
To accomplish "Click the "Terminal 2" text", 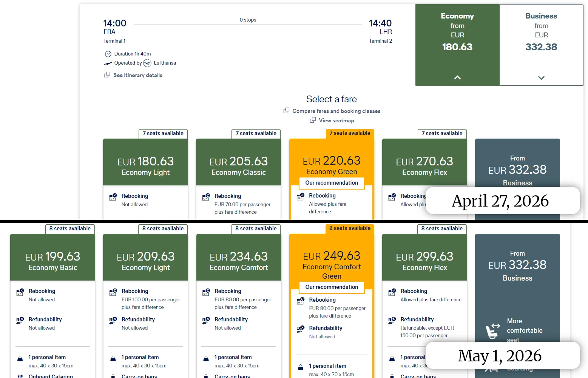I will point(380,41).
